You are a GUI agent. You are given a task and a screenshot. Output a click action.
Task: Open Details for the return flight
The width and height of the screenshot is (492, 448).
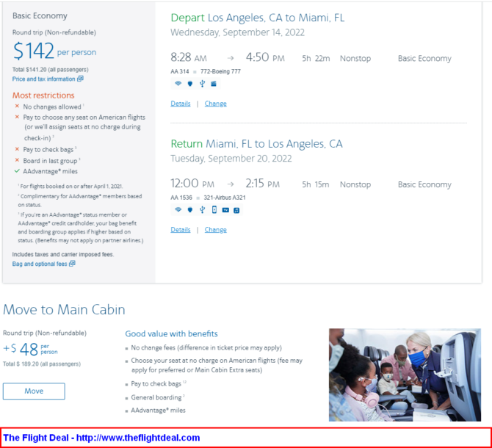click(181, 230)
